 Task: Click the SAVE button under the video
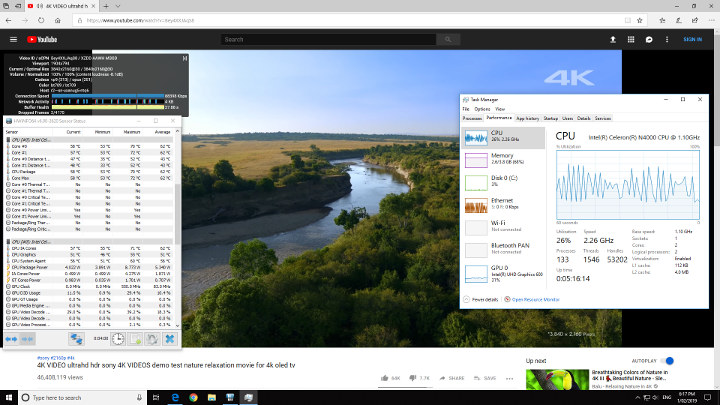click(486, 378)
